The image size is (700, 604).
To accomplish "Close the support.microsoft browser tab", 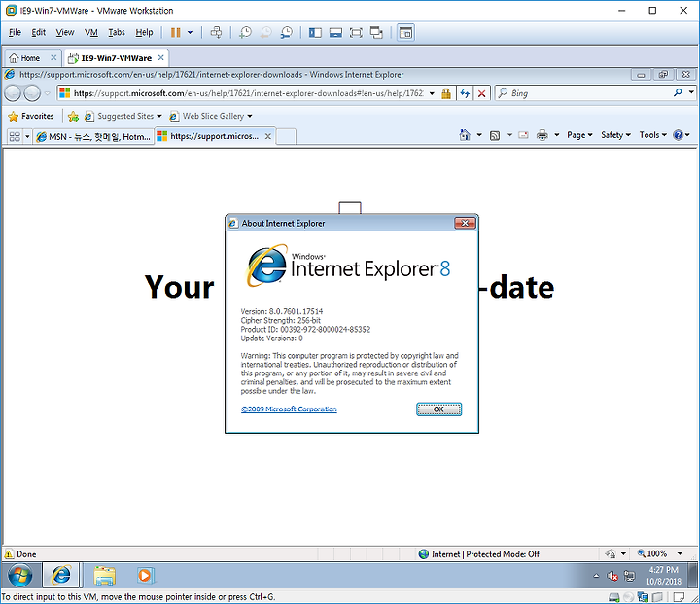I will [268, 136].
